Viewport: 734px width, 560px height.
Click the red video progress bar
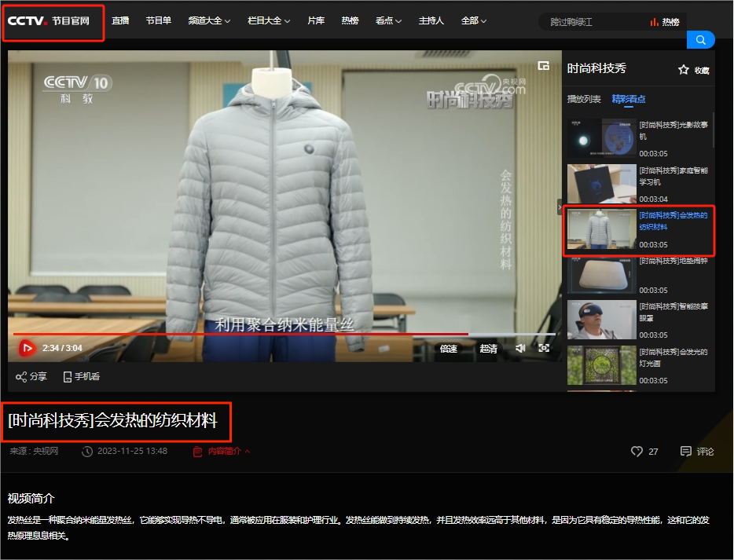[x=236, y=335]
